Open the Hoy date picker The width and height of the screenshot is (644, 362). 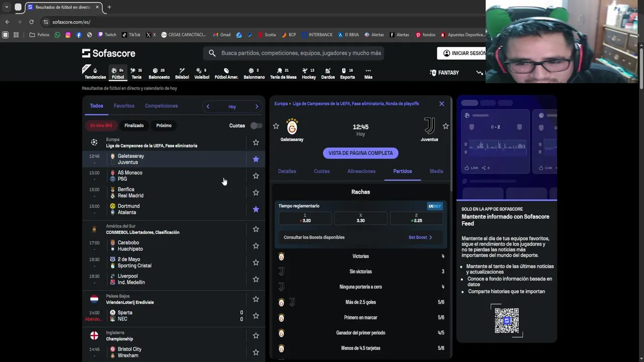[232, 107]
